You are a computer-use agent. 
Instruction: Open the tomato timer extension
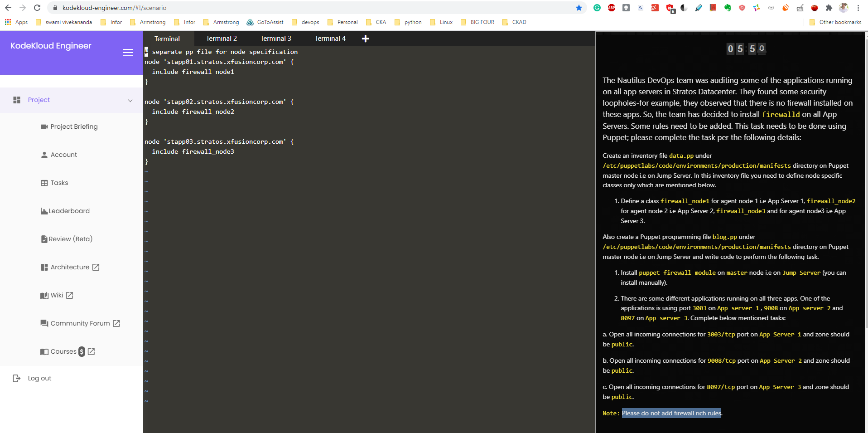click(x=815, y=8)
